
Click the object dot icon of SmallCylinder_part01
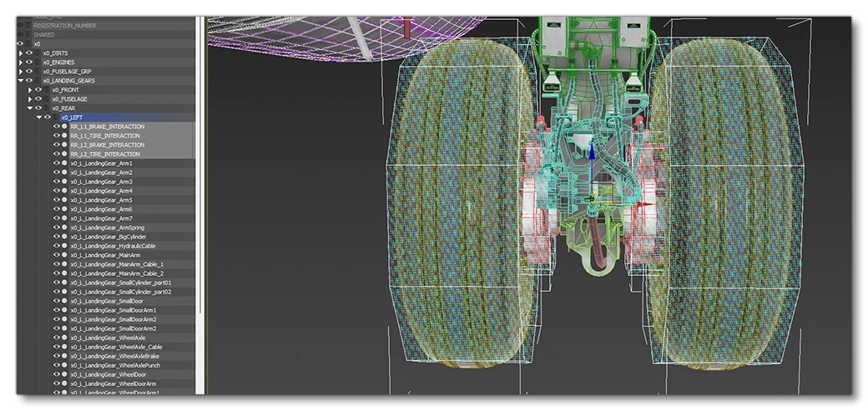(x=65, y=283)
